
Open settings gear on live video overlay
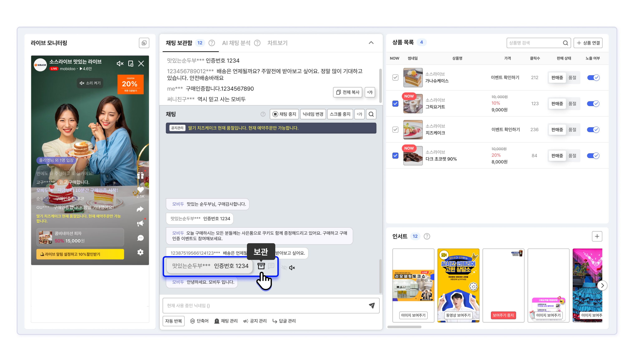[140, 252]
